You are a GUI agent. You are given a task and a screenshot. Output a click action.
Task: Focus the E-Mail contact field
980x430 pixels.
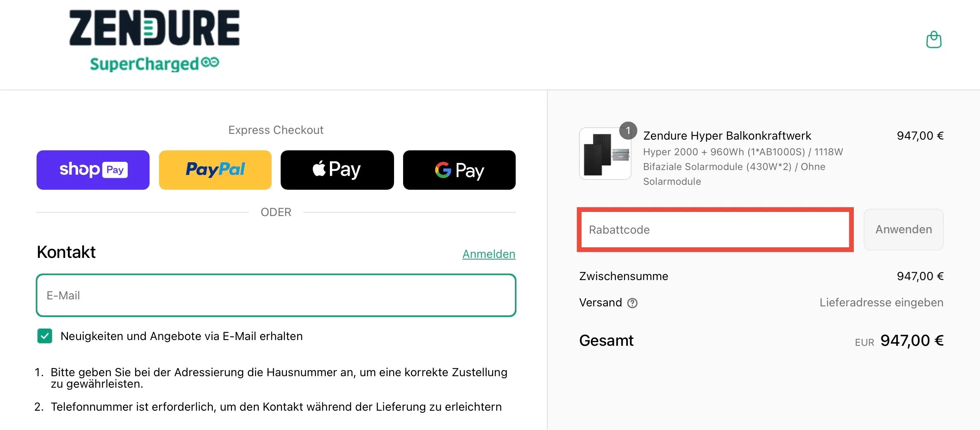click(276, 295)
